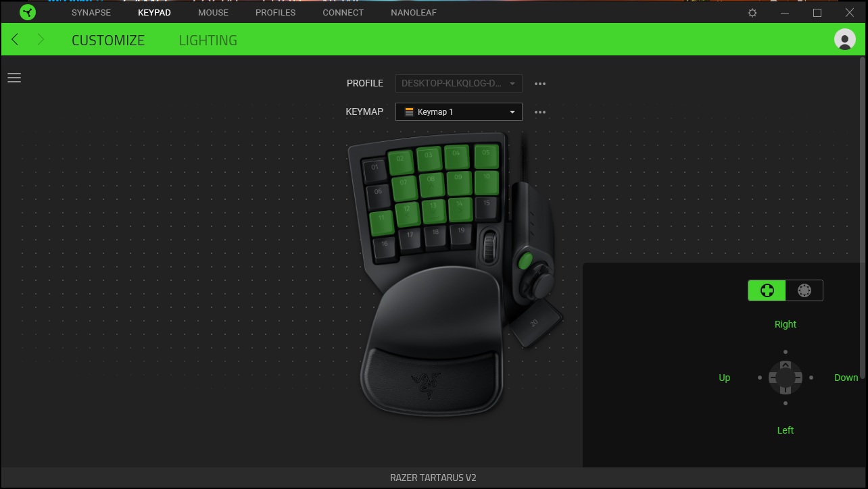Open the Customize subtab
868x489 pixels.
pyautogui.click(x=108, y=41)
